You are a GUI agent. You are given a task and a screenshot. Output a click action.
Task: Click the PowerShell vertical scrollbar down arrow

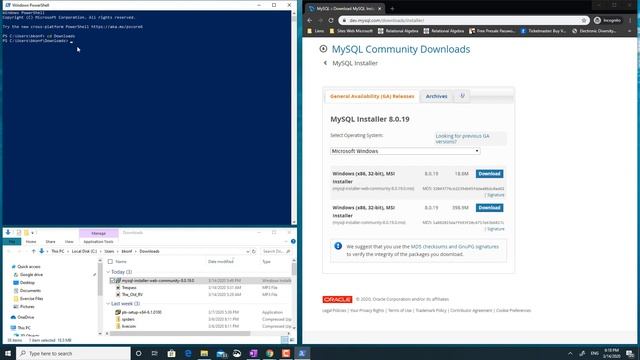(294, 222)
